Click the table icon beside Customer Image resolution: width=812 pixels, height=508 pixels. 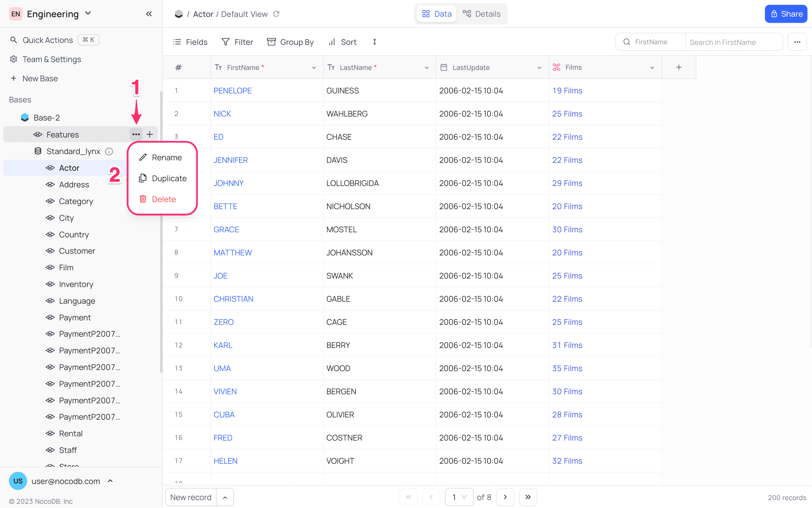[50, 251]
